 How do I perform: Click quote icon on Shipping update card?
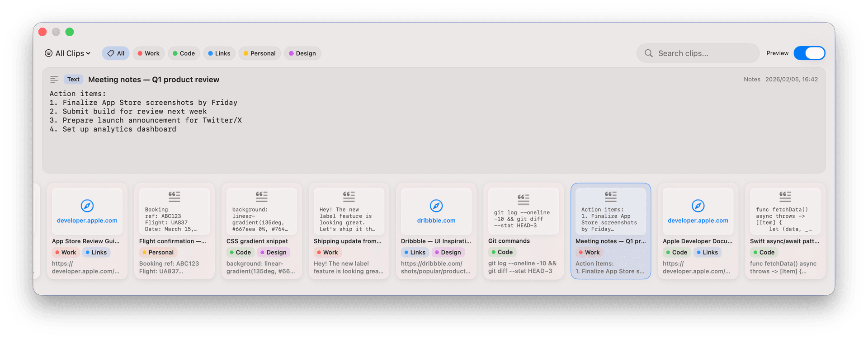(x=349, y=196)
